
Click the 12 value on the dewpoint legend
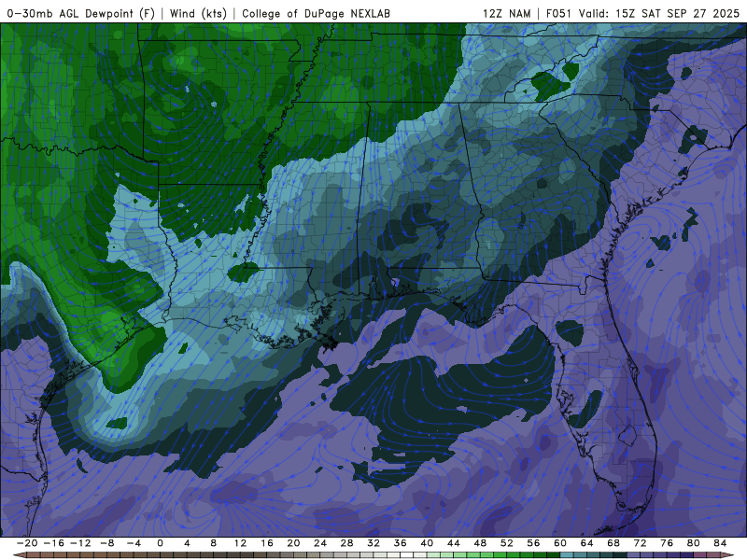click(x=240, y=543)
